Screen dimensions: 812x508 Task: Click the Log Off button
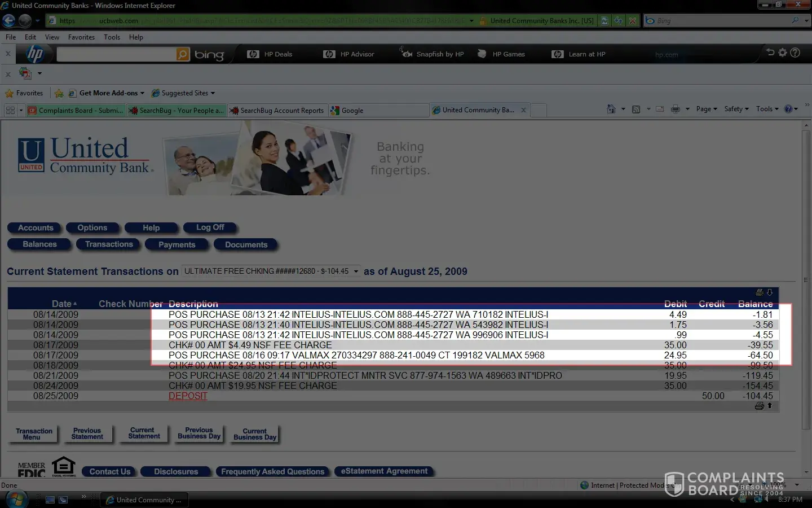coord(210,227)
